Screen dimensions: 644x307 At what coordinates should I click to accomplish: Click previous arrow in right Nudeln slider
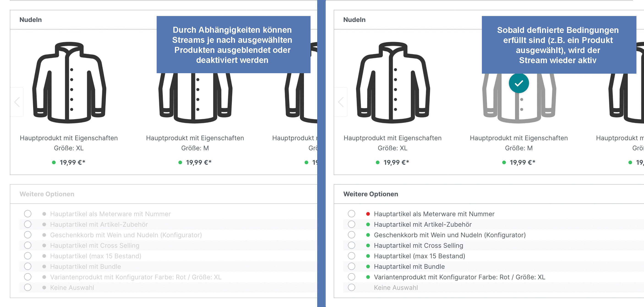tap(341, 102)
